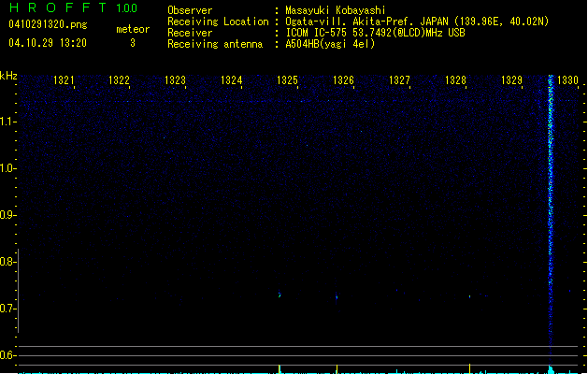Click the 1325 time axis label

[x=287, y=80]
